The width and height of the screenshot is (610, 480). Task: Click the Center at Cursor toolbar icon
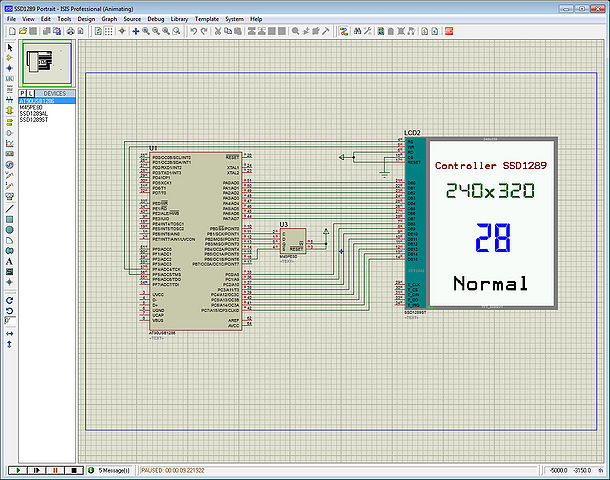[135, 31]
